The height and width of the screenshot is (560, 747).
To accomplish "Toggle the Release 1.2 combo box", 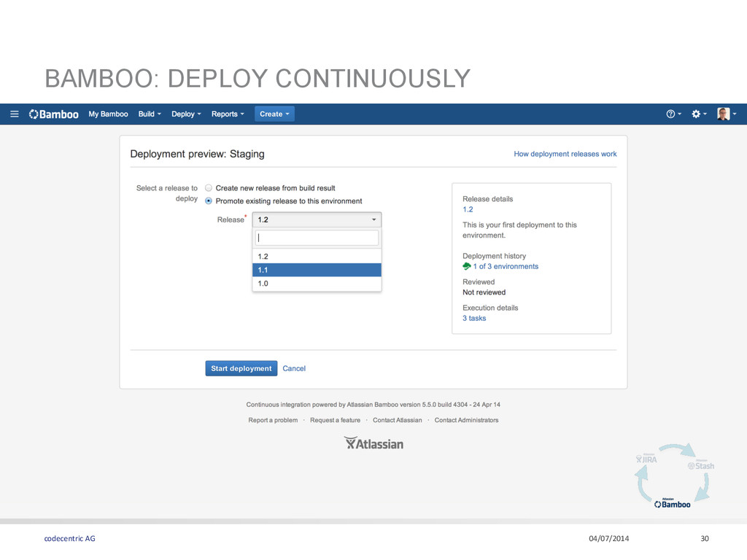I will coord(317,219).
